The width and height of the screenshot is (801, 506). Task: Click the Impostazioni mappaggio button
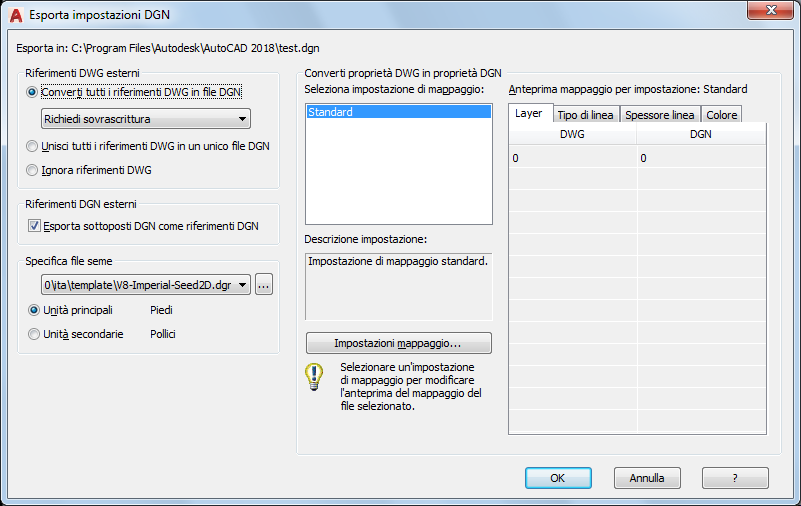[x=398, y=343]
